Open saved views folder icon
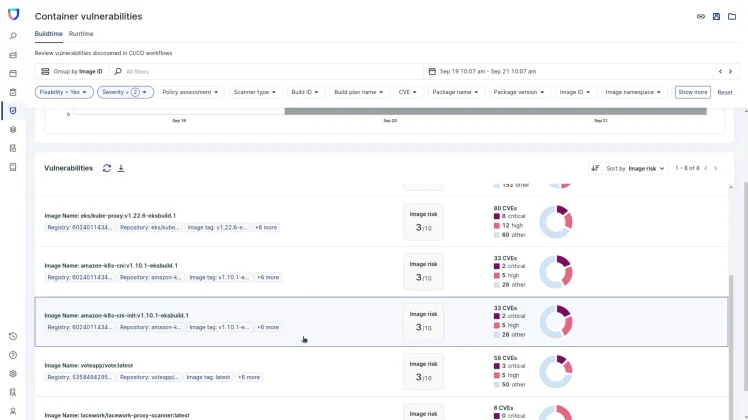This screenshot has width=748, height=420. (732, 17)
